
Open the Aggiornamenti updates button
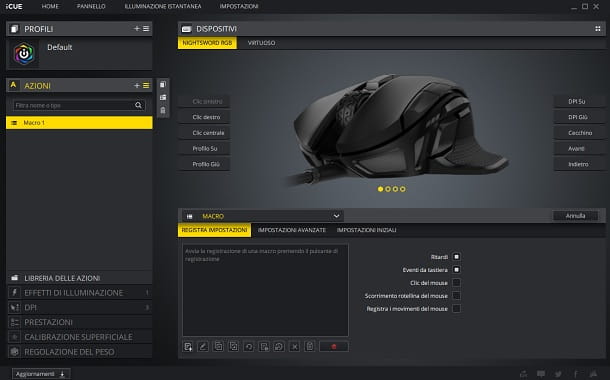pyautogui.click(x=40, y=374)
